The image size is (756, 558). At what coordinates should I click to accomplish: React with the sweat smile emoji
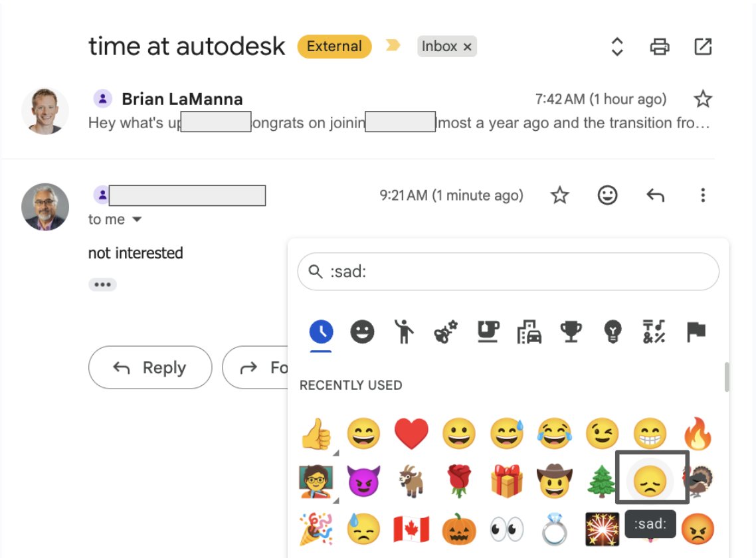(x=507, y=433)
